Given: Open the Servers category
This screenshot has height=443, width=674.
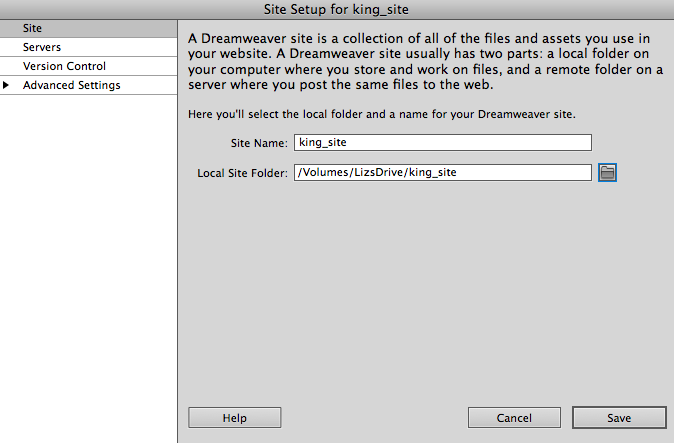Looking at the screenshot, I should coord(42,47).
